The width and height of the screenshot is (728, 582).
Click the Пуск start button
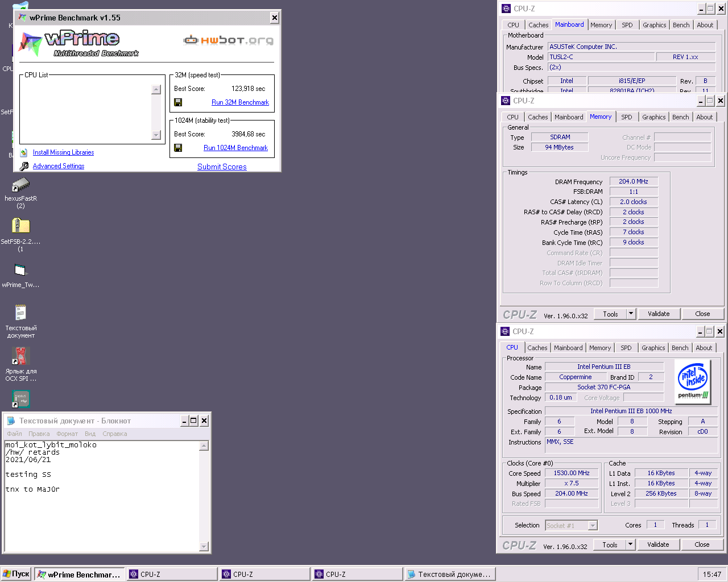coord(16,574)
